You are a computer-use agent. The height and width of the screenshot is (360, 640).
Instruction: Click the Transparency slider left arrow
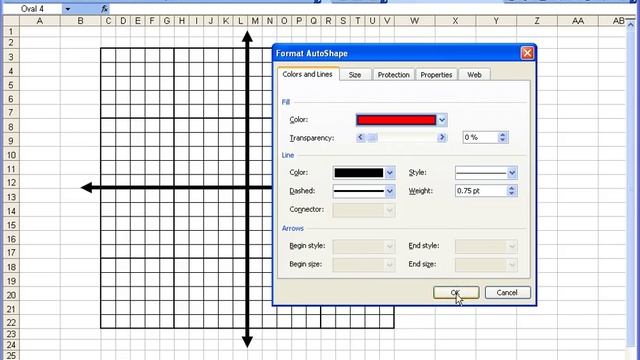360,138
